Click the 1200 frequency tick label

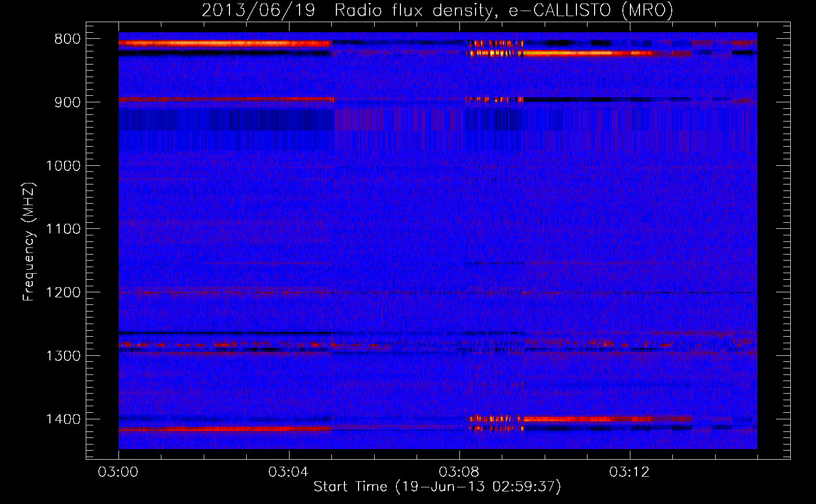(x=63, y=293)
